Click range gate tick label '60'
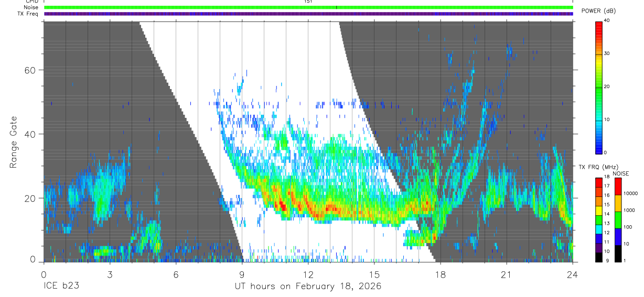Screen dimensions: 644x297 (x=29, y=70)
